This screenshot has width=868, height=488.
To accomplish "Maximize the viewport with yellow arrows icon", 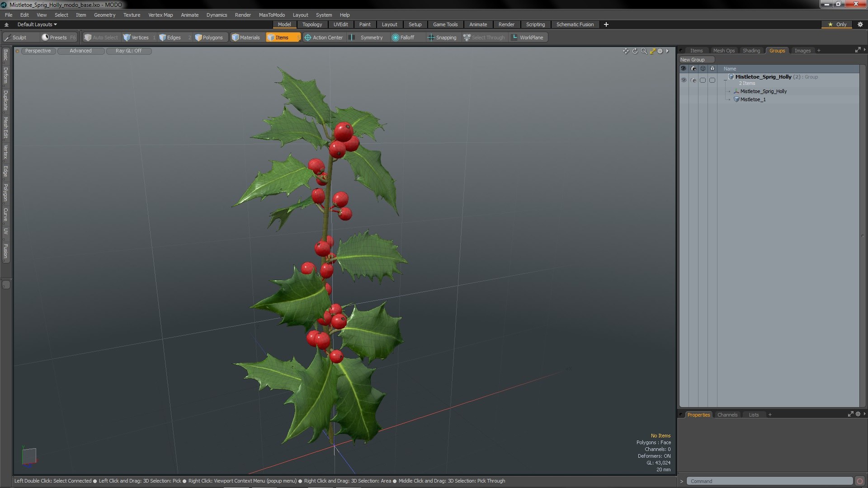I will (652, 51).
